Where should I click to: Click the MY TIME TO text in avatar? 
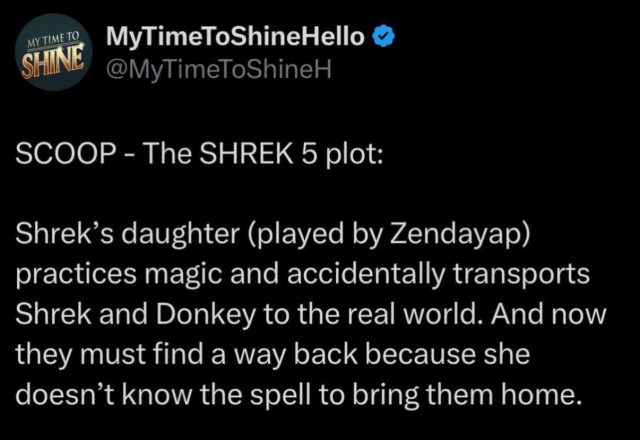52,40
